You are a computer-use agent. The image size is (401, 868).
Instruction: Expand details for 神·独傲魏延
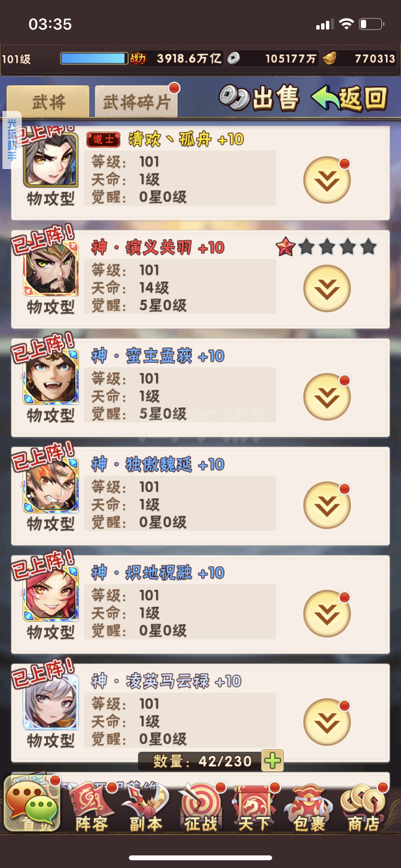click(x=327, y=506)
